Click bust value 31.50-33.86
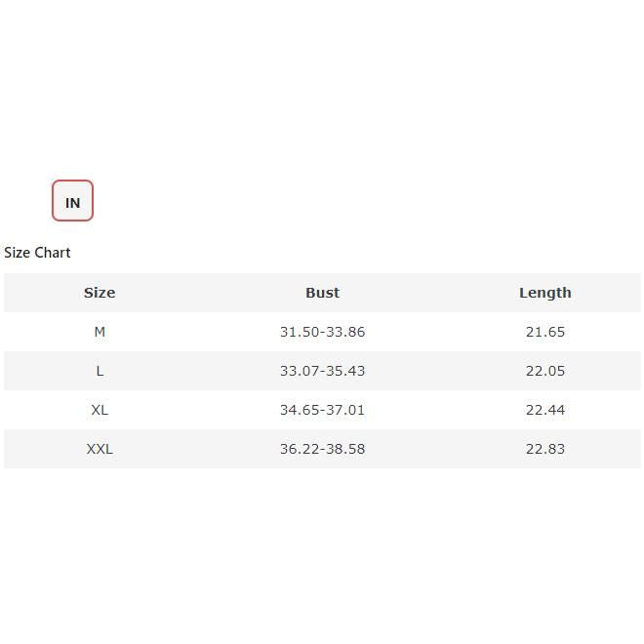The width and height of the screenshot is (644, 644). coord(322,332)
